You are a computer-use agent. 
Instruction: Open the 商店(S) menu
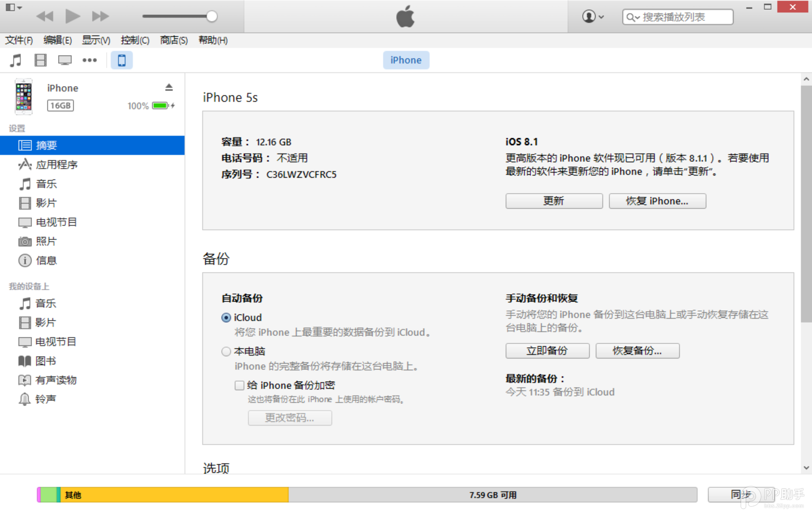[x=173, y=40]
